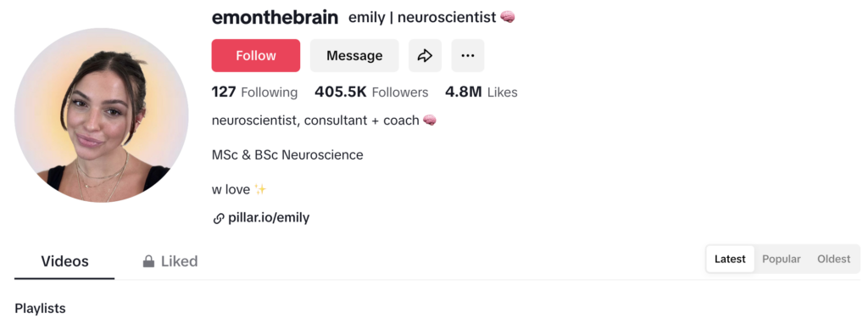The width and height of the screenshot is (868, 319).
Task: Switch to the Liked tab
Action: [170, 260]
